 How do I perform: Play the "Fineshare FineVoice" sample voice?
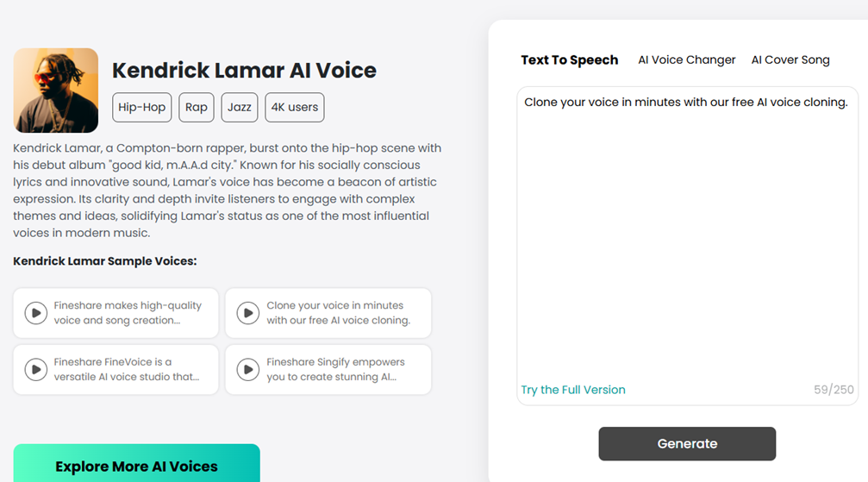(x=35, y=369)
